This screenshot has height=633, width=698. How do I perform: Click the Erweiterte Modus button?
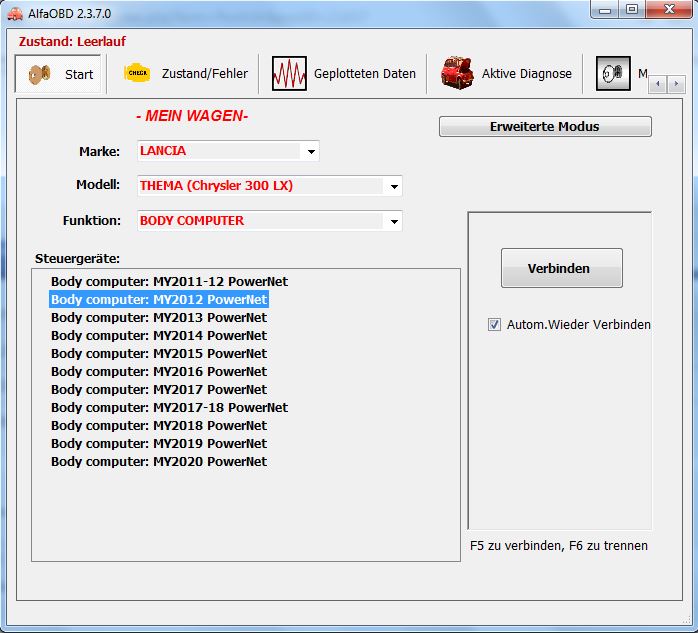(545, 127)
